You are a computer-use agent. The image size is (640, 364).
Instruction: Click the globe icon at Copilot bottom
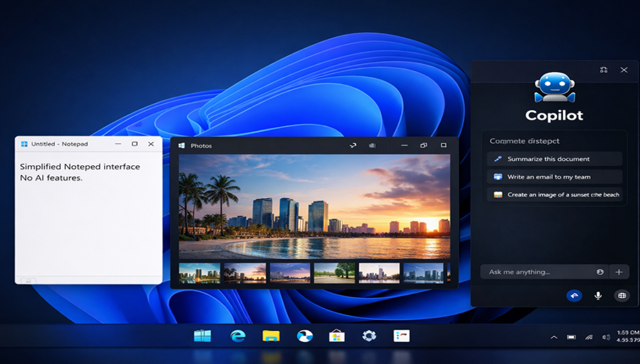[x=622, y=296]
